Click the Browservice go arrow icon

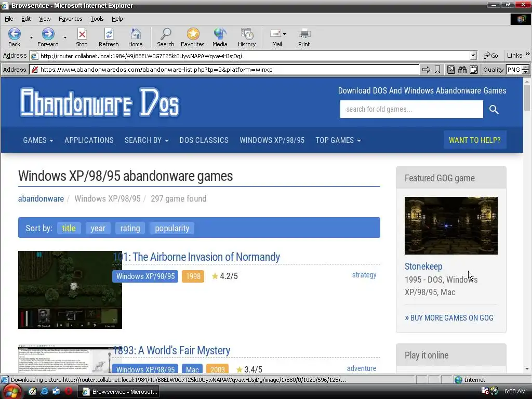[x=426, y=70]
